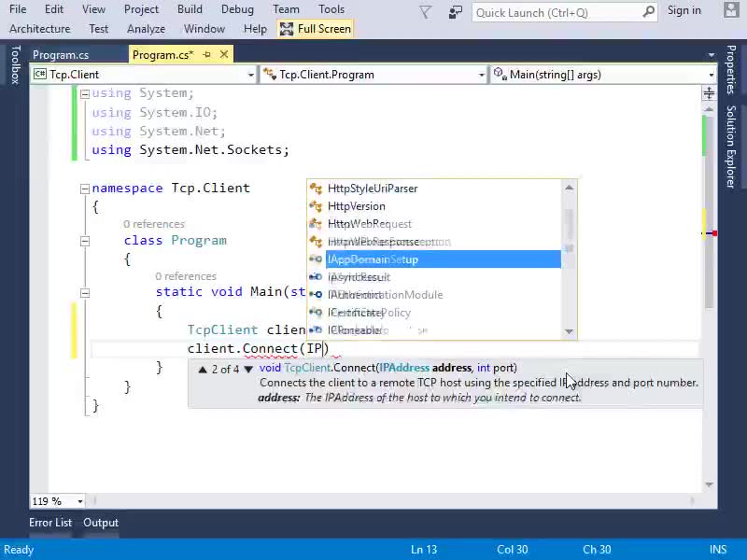Image resolution: width=747 pixels, height=560 pixels.
Task: Open the View menu
Action: click(93, 9)
